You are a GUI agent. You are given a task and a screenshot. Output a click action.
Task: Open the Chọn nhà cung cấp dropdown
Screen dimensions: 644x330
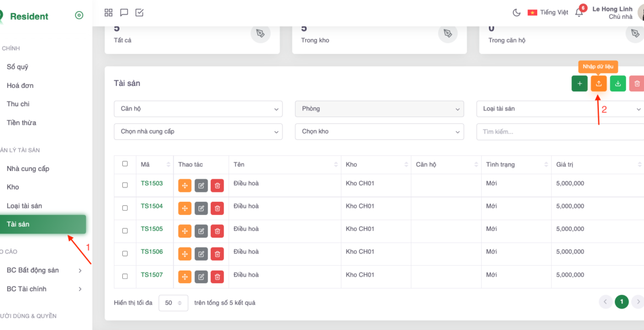198,131
